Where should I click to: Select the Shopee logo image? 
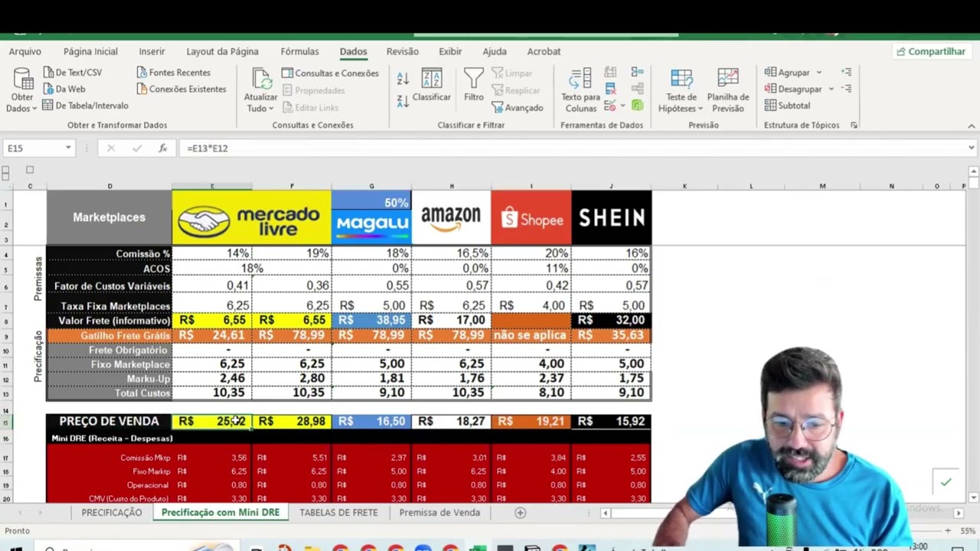click(531, 217)
